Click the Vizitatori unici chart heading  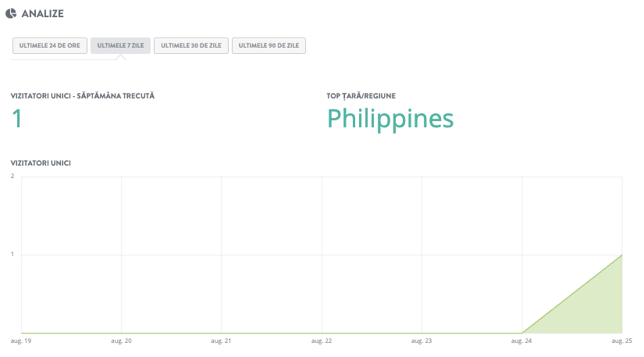pos(41,163)
